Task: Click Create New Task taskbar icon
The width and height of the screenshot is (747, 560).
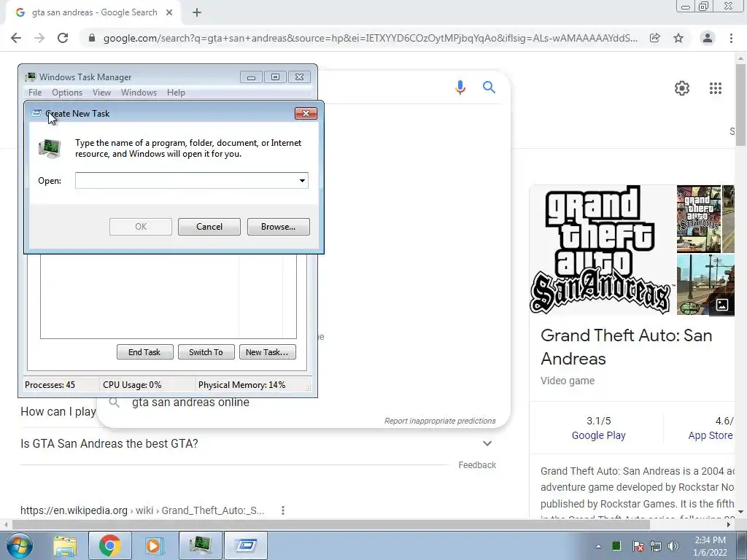Action: point(246,545)
